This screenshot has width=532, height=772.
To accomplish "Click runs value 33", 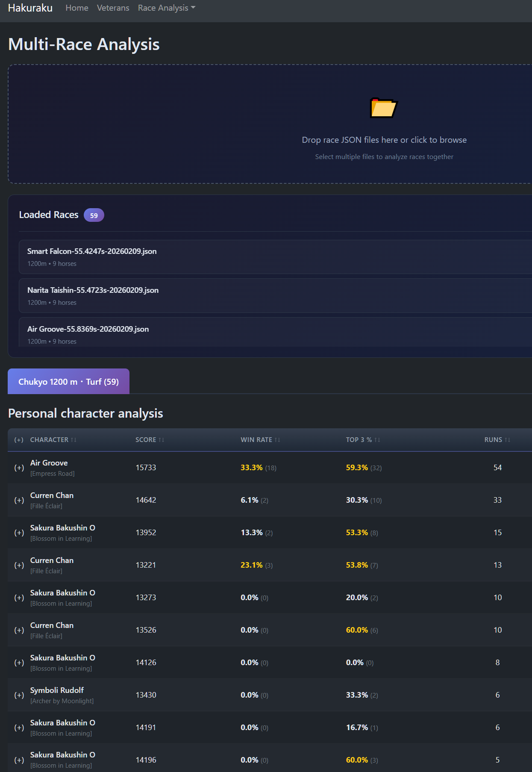I will (x=497, y=500).
